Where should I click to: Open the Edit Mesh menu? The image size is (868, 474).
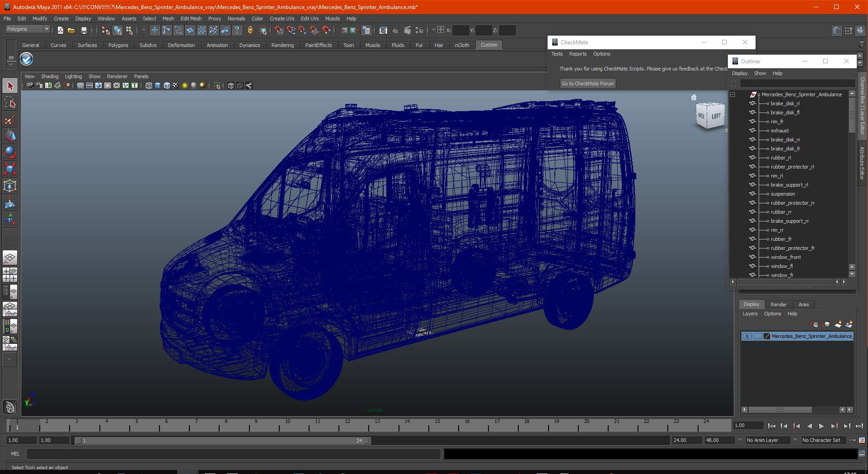[x=191, y=19]
